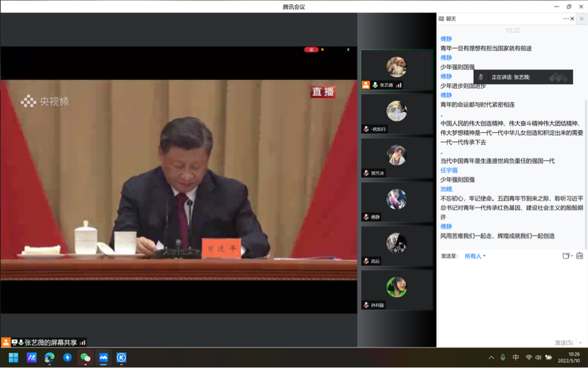Click the red envelope icon in chat
Image resolution: width=588 pixels, height=368 pixels.
[x=580, y=256]
